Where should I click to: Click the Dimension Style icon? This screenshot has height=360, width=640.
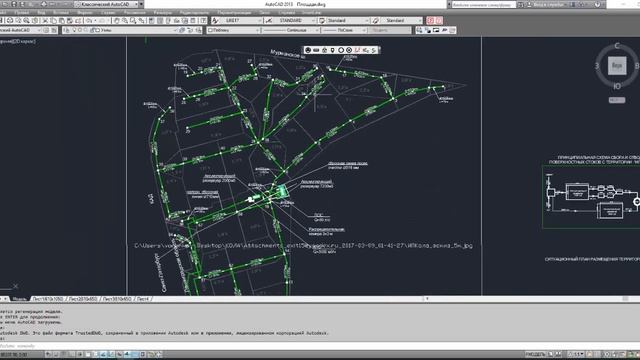269,20
